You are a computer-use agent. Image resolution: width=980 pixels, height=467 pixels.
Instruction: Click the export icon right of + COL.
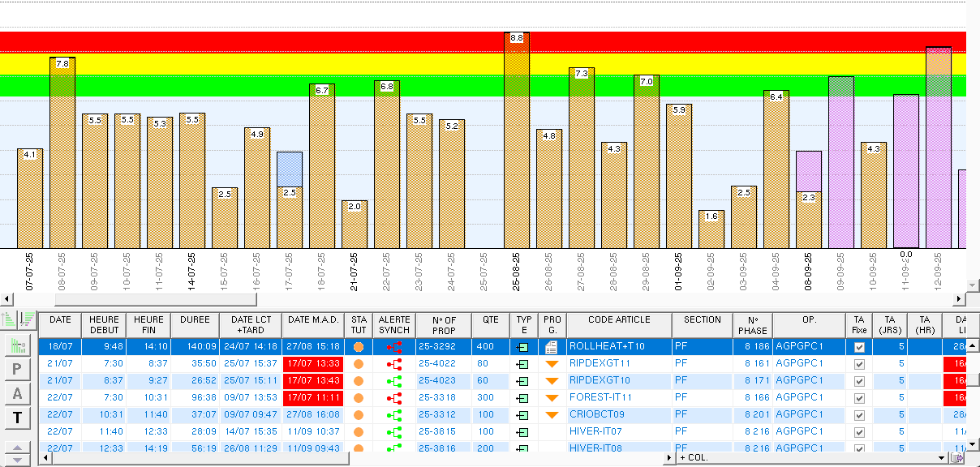tap(958, 458)
